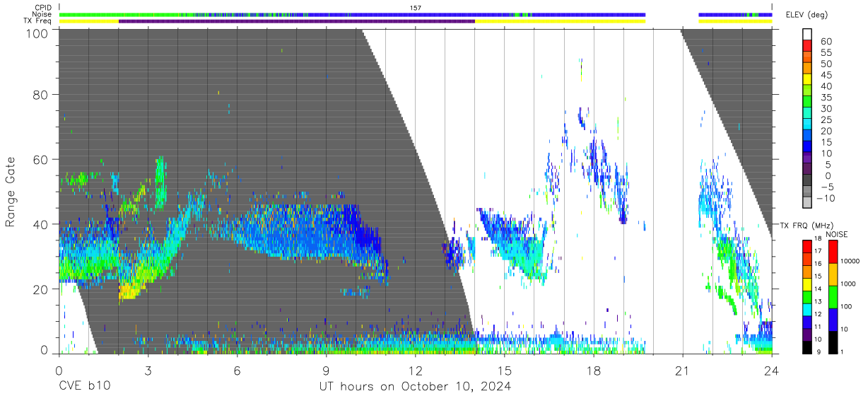The width and height of the screenshot is (868, 401).
Task: Click the 15 tick on the UT hours axis
Action: pyautogui.click(x=504, y=369)
